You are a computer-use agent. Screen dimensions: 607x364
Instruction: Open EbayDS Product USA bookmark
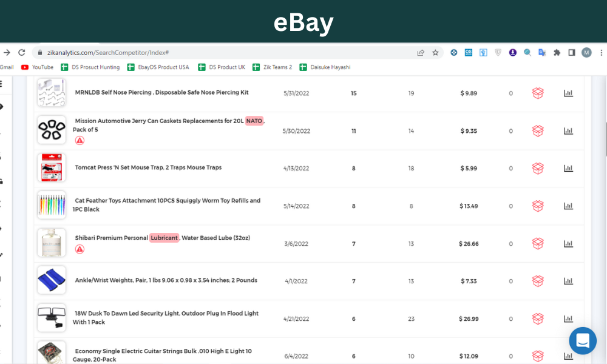click(x=158, y=67)
